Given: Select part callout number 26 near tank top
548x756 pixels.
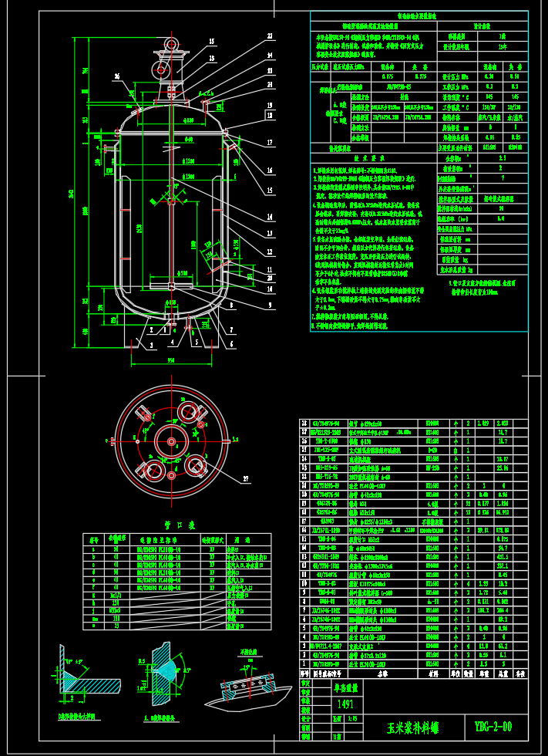Looking at the screenshot, I should [x=117, y=76].
